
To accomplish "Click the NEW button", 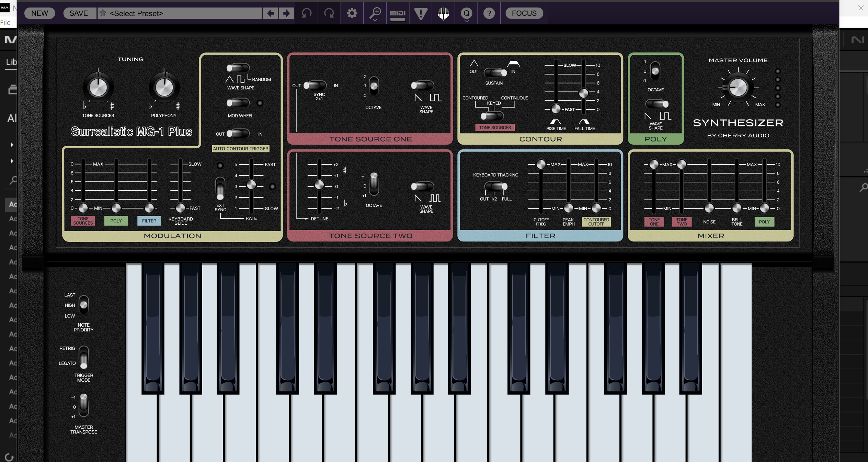I will point(39,13).
